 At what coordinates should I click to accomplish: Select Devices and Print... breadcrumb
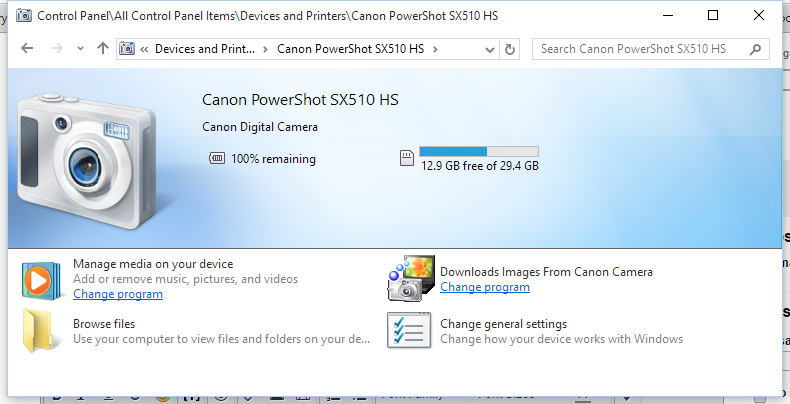pos(205,49)
